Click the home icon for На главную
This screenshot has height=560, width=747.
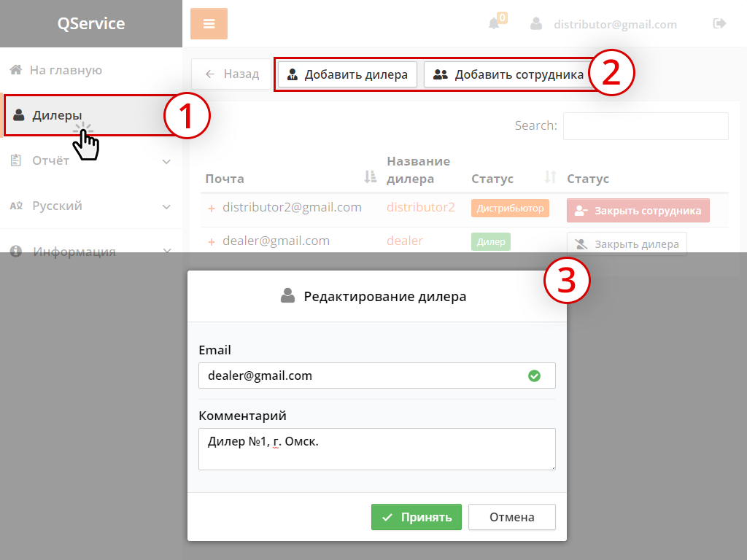click(16, 70)
